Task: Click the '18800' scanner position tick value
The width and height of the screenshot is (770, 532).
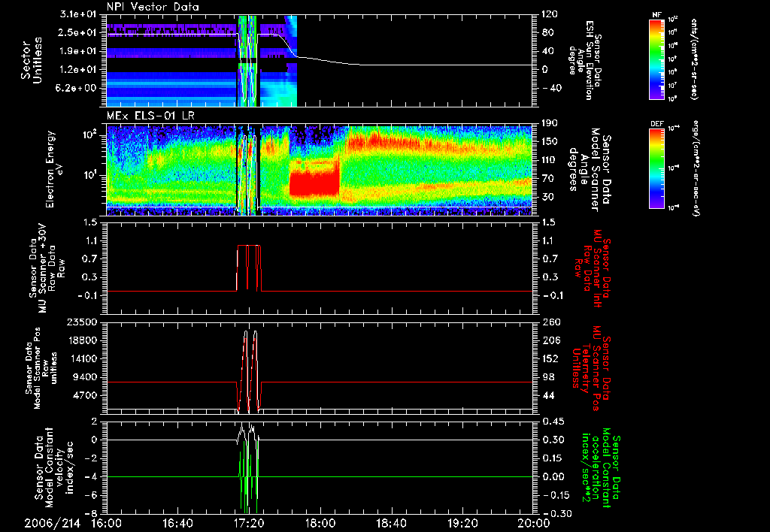Action: pos(82,340)
